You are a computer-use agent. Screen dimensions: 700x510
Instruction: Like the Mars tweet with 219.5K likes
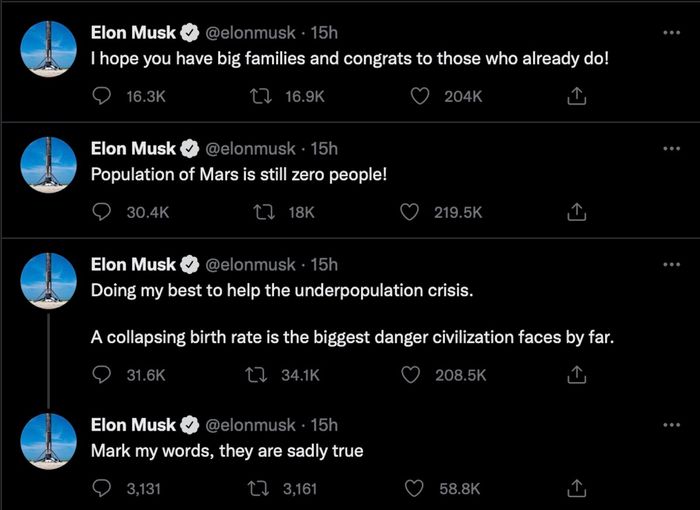pos(409,212)
